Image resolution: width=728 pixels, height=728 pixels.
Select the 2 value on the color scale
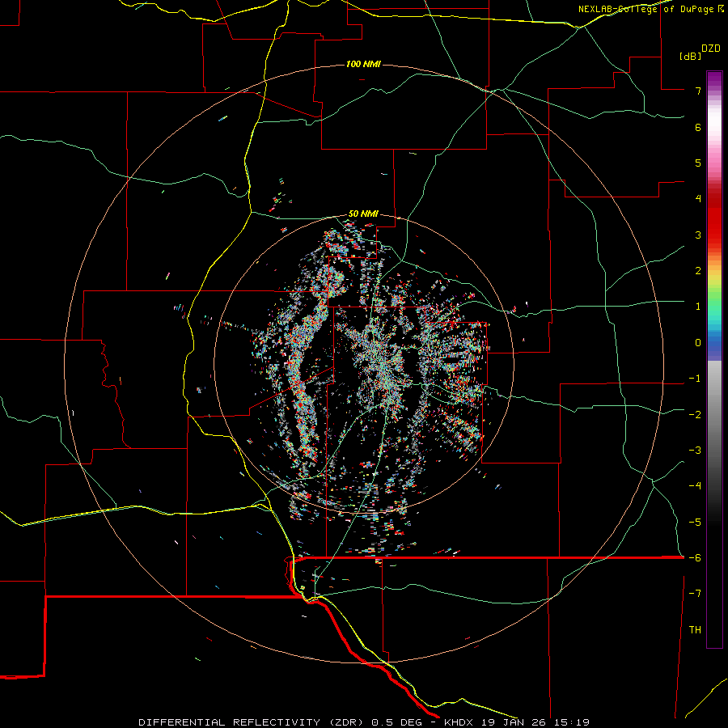pos(698,271)
